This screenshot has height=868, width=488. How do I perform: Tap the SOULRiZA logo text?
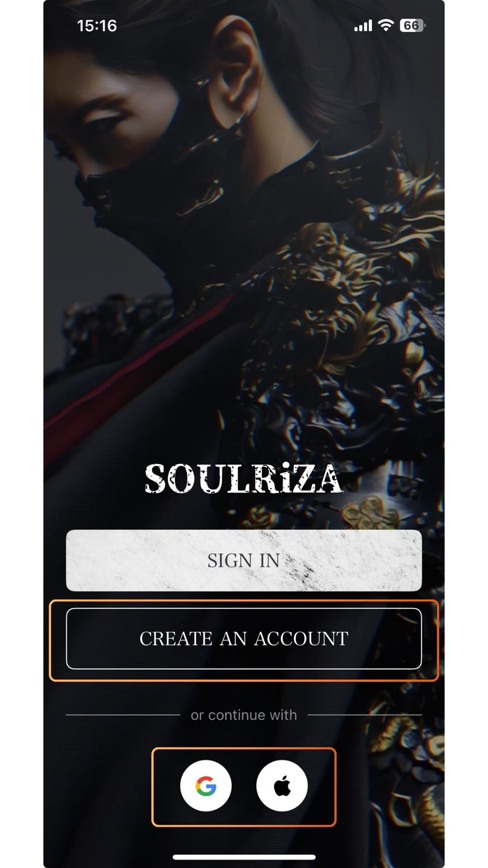pyautogui.click(x=243, y=478)
